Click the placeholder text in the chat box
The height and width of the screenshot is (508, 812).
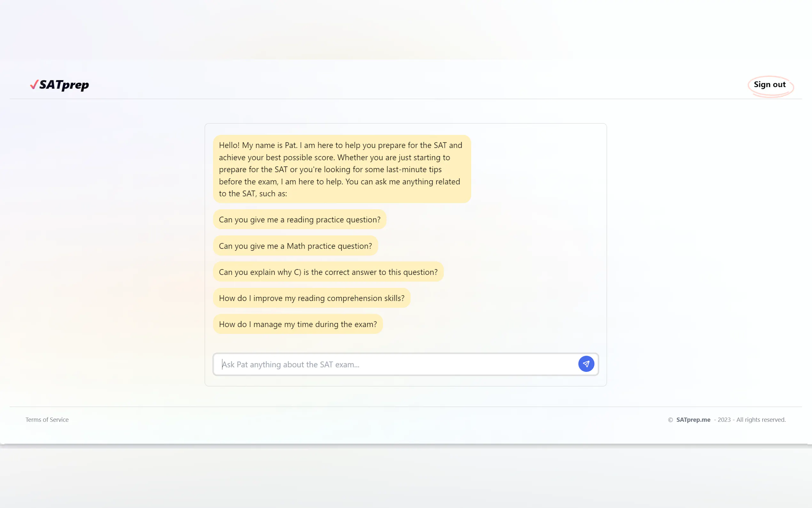click(291, 365)
